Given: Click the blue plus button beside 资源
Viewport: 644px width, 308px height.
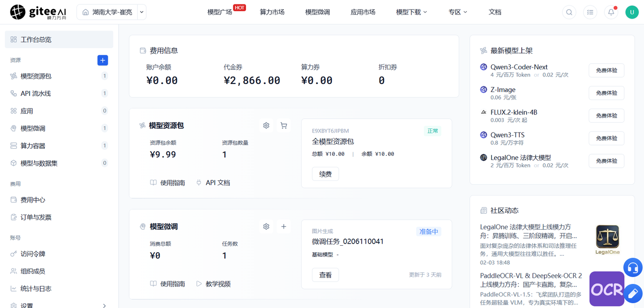Looking at the screenshot, I should coord(103,60).
